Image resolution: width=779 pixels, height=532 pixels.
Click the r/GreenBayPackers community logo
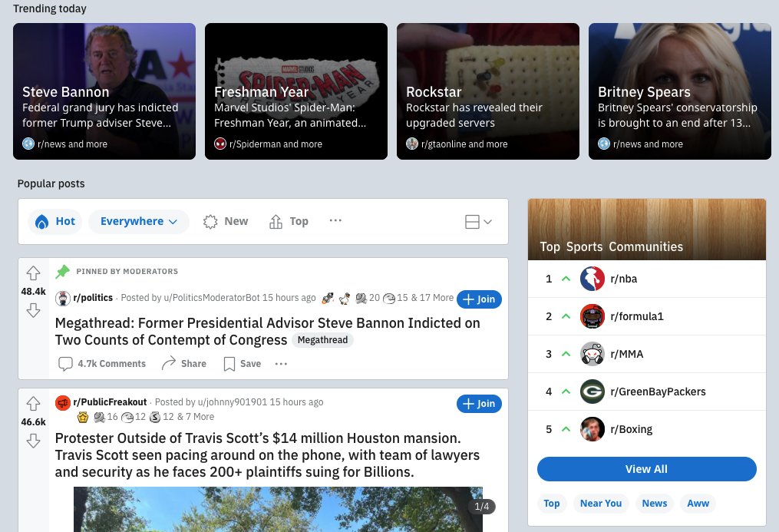tap(593, 392)
